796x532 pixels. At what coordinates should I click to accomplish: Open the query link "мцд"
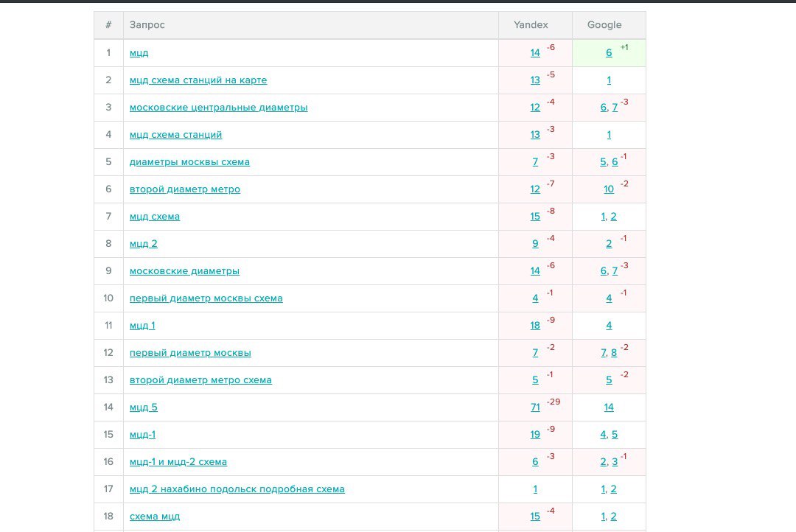tap(139, 53)
